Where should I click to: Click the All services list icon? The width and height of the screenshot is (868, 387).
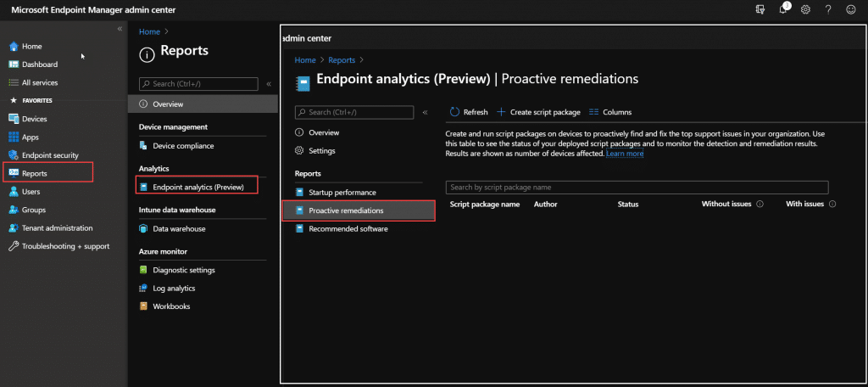pyautogui.click(x=14, y=82)
